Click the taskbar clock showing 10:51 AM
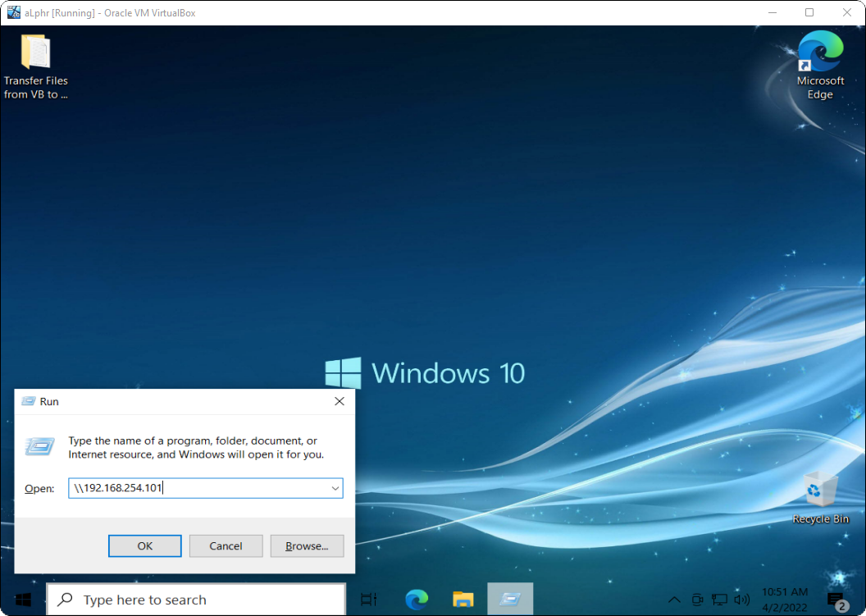Screen dimensions: 866x616 click(x=785, y=600)
